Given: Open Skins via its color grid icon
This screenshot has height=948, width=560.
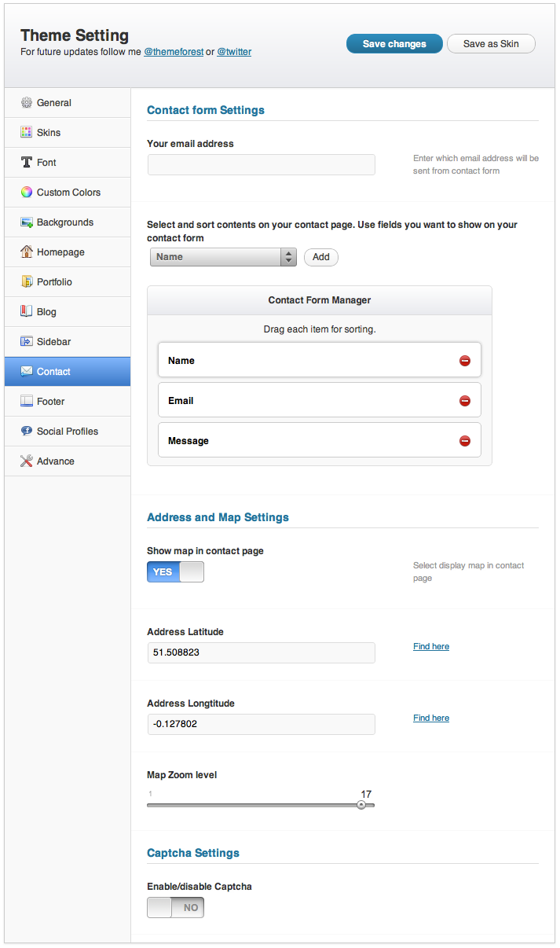Looking at the screenshot, I should pos(27,133).
